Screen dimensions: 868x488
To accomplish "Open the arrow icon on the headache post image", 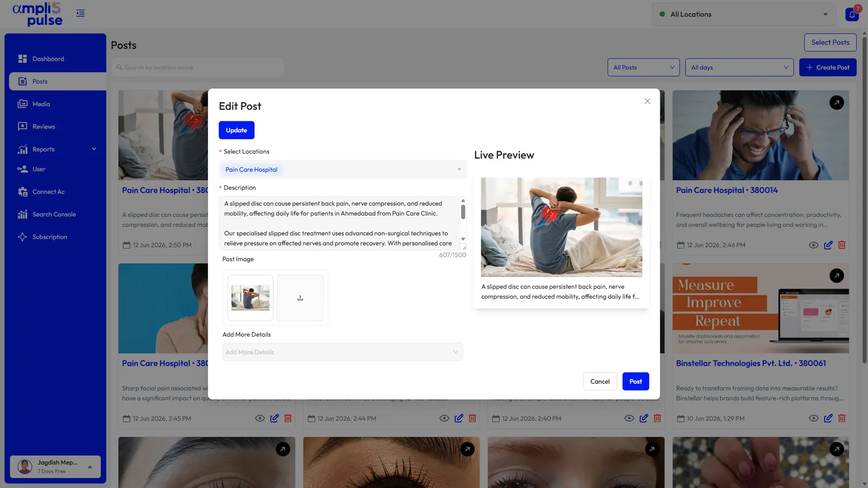I will (837, 102).
